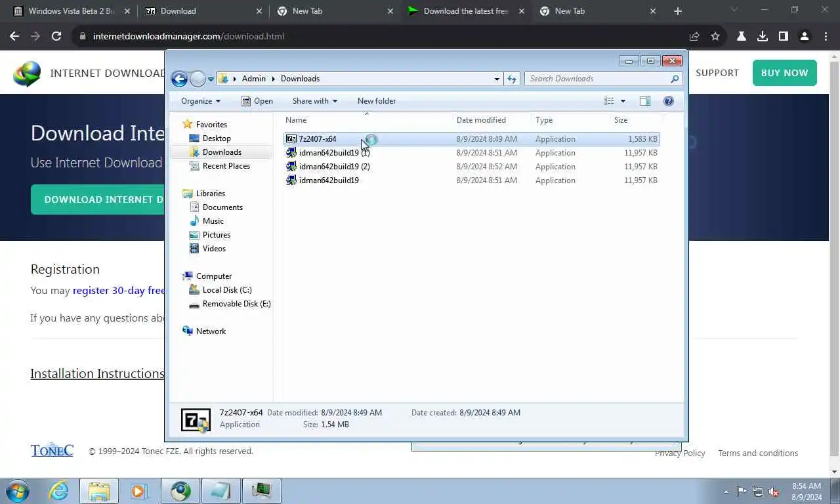Open Chrome three-dot menu
Screen dimensions: 840x504
824,37
